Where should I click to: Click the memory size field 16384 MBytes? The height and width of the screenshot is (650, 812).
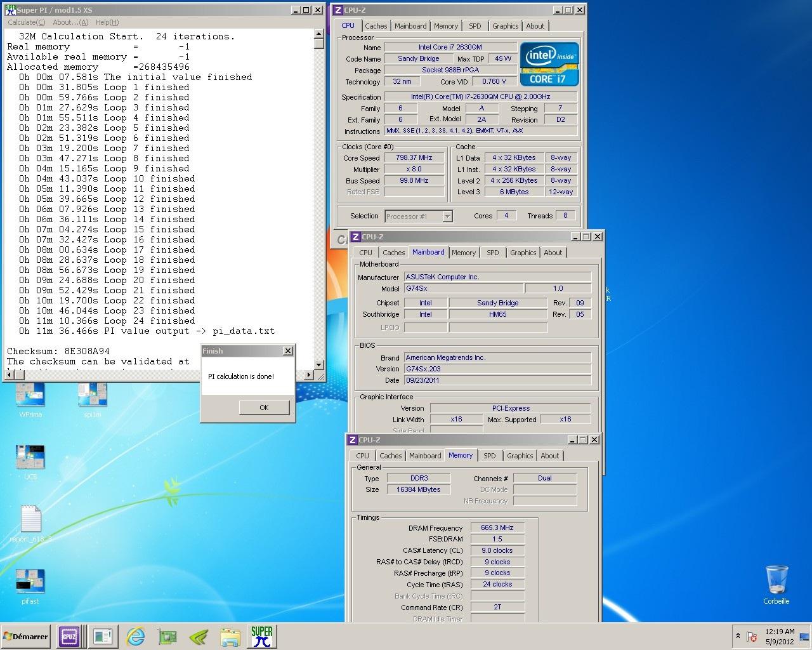point(419,489)
